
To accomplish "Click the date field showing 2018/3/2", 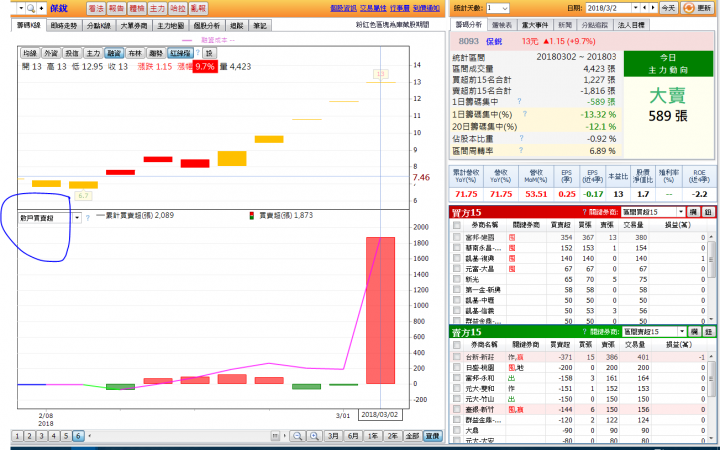I will click(608, 8).
